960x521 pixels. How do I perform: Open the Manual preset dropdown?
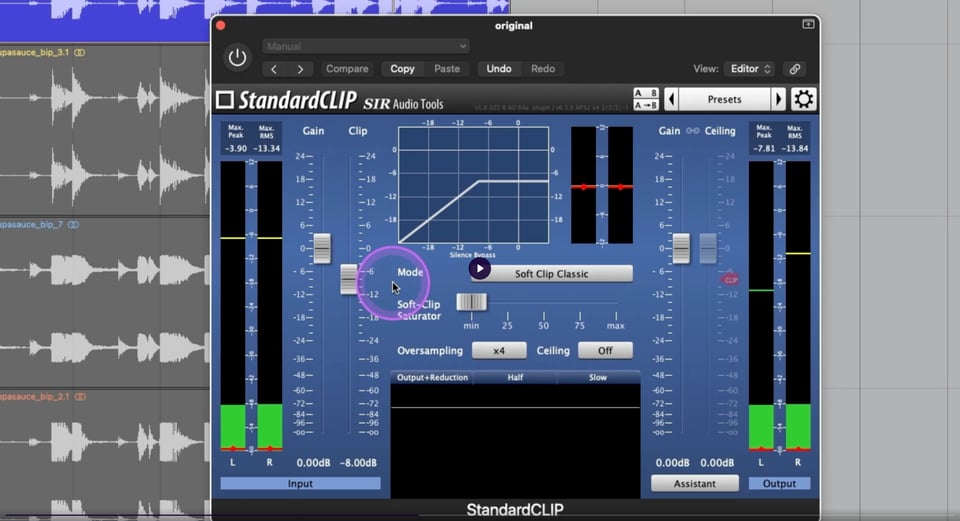click(366, 46)
